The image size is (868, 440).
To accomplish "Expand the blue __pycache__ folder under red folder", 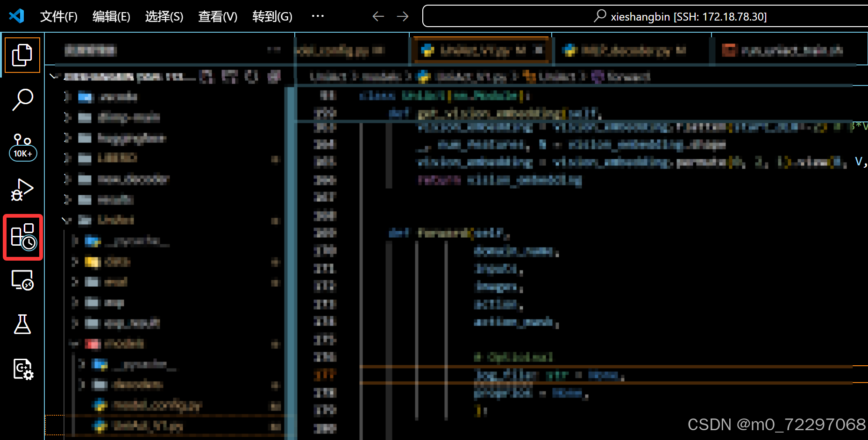I will [82, 364].
